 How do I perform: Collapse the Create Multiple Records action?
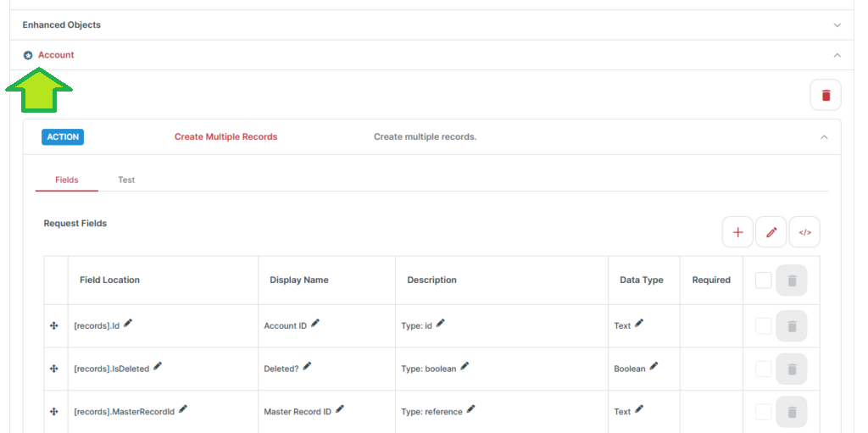point(824,136)
